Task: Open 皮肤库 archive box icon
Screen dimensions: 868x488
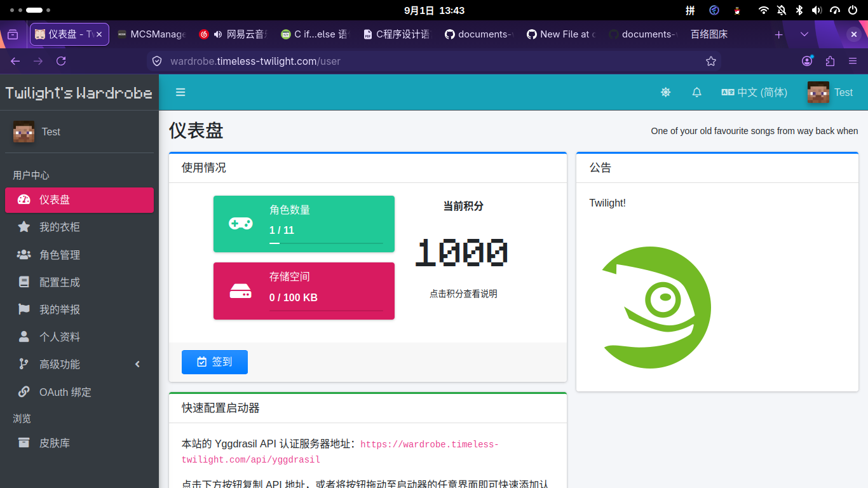Action: pos(24,443)
